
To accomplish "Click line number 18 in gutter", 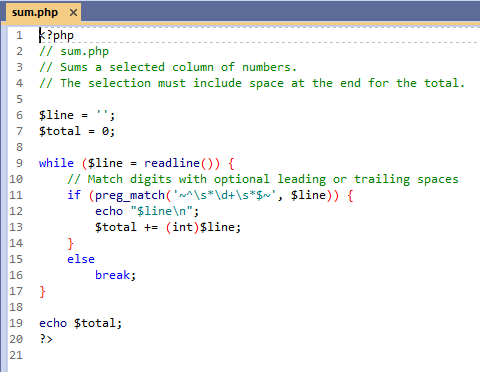I will click(16, 307).
